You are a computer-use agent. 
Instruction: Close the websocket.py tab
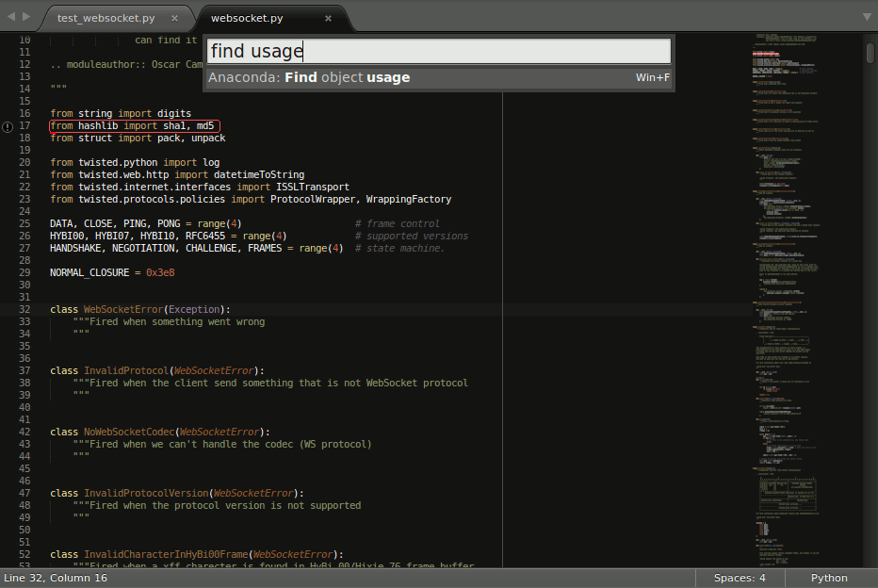pyautogui.click(x=329, y=17)
